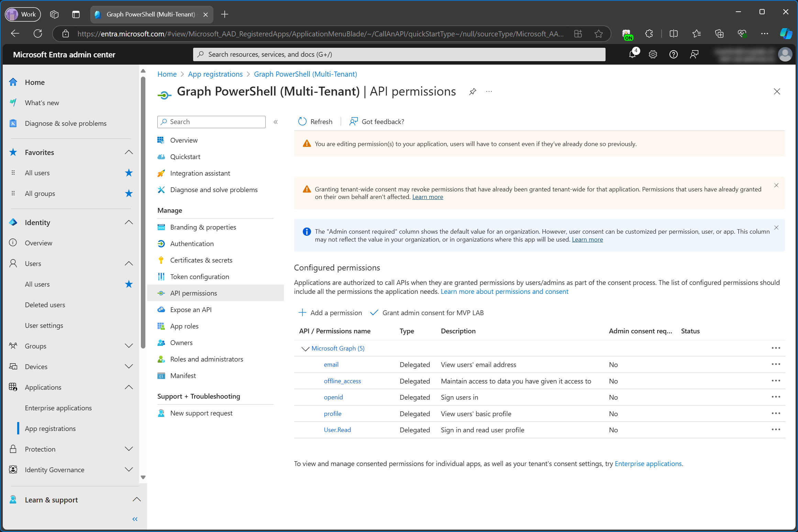This screenshot has width=798, height=532.
Task: Open the User.Read permission link
Action: 337,430
